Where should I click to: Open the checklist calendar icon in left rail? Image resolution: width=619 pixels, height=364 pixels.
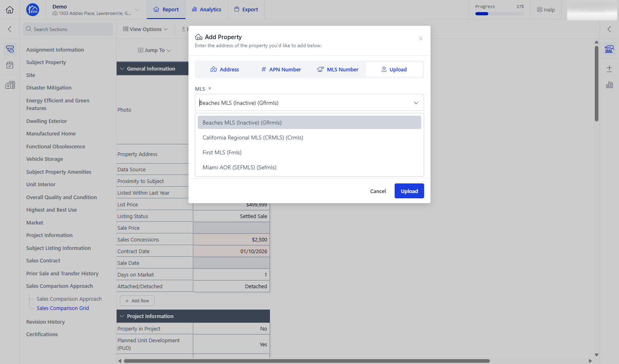(x=10, y=65)
